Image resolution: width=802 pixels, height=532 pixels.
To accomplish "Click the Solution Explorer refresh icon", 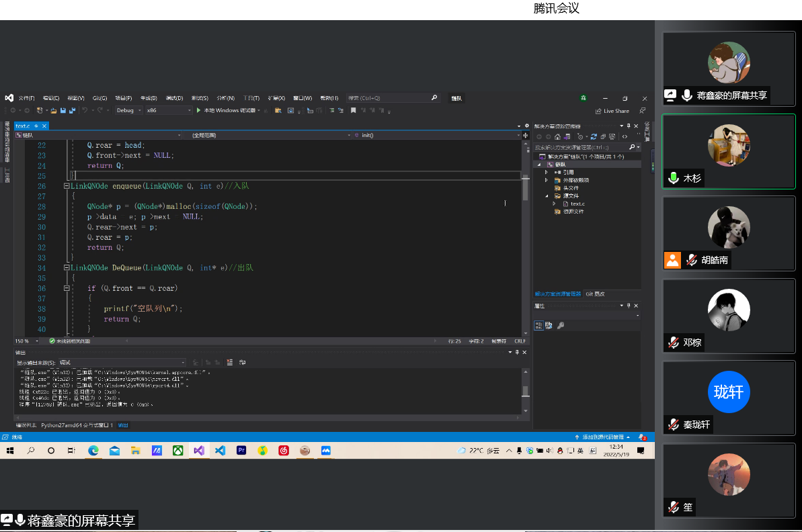I will click(594, 136).
